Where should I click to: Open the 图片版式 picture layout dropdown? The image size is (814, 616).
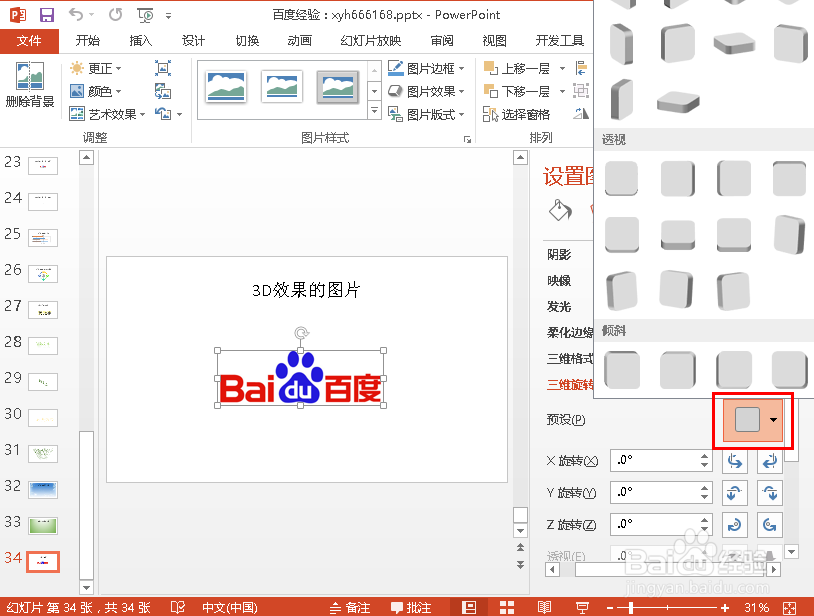coord(426,114)
